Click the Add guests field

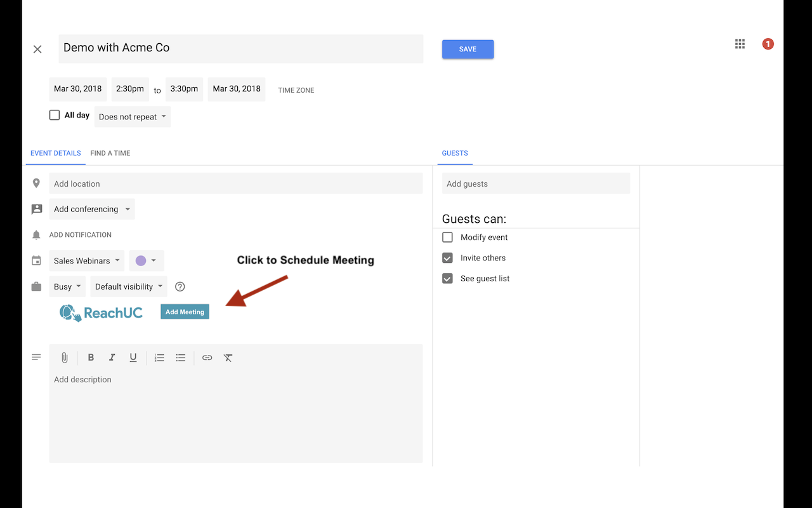(536, 184)
